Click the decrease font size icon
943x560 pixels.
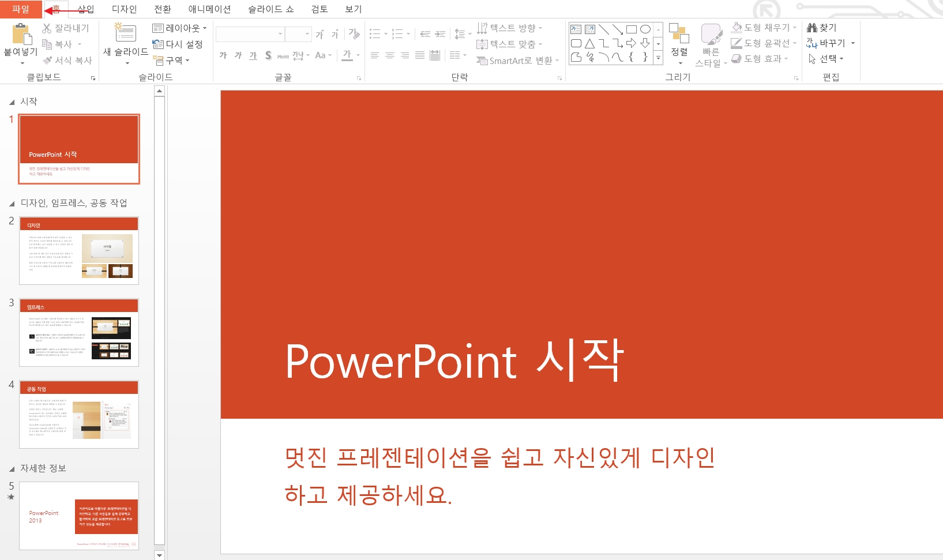pos(335,35)
